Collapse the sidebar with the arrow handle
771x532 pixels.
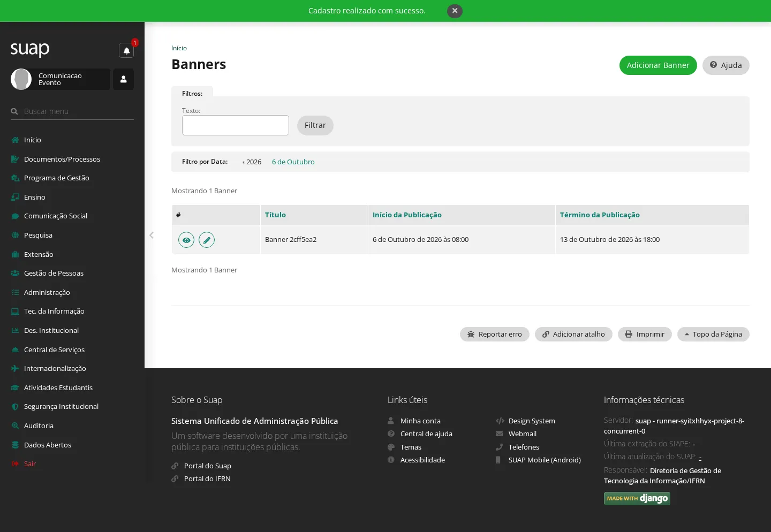click(x=152, y=235)
